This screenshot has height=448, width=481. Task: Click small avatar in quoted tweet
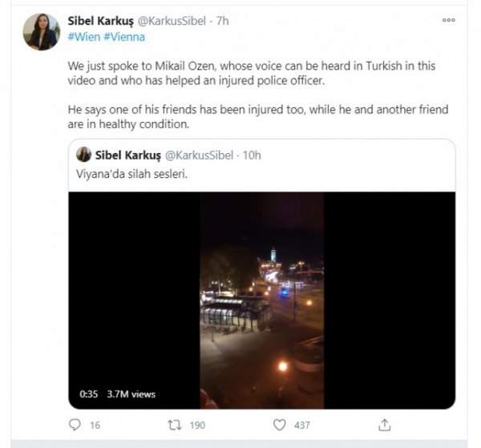pos(83,155)
